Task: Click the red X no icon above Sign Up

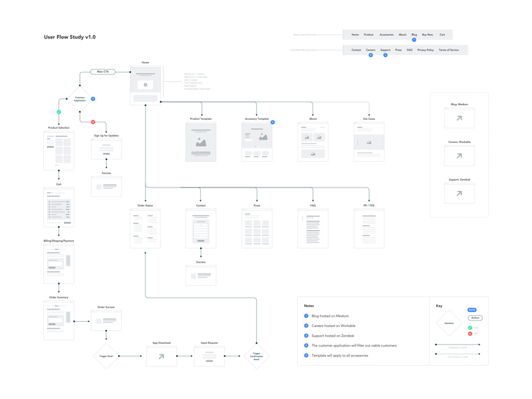Action: (x=93, y=122)
